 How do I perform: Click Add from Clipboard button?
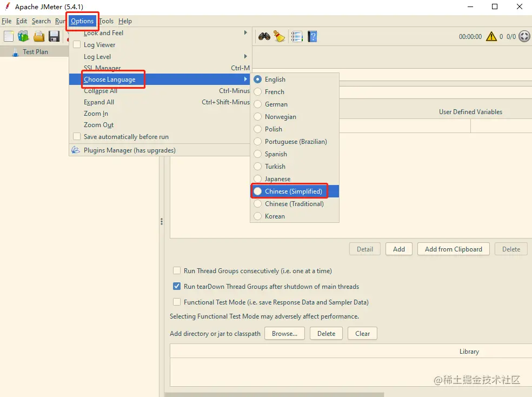453,249
